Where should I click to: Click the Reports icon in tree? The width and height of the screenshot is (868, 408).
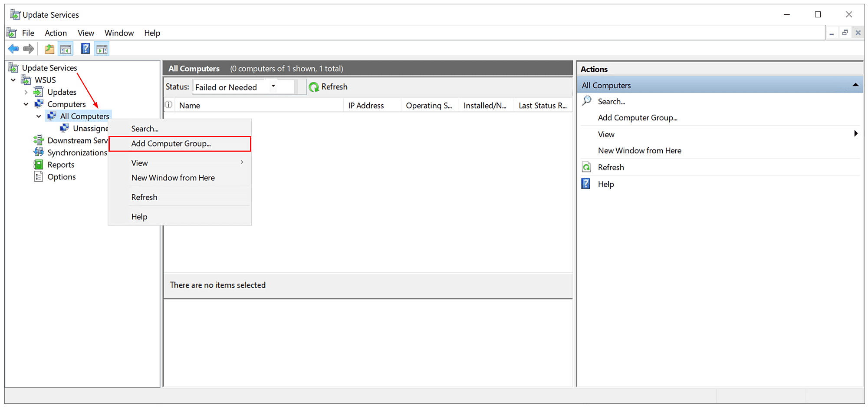pyautogui.click(x=39, y=164)
